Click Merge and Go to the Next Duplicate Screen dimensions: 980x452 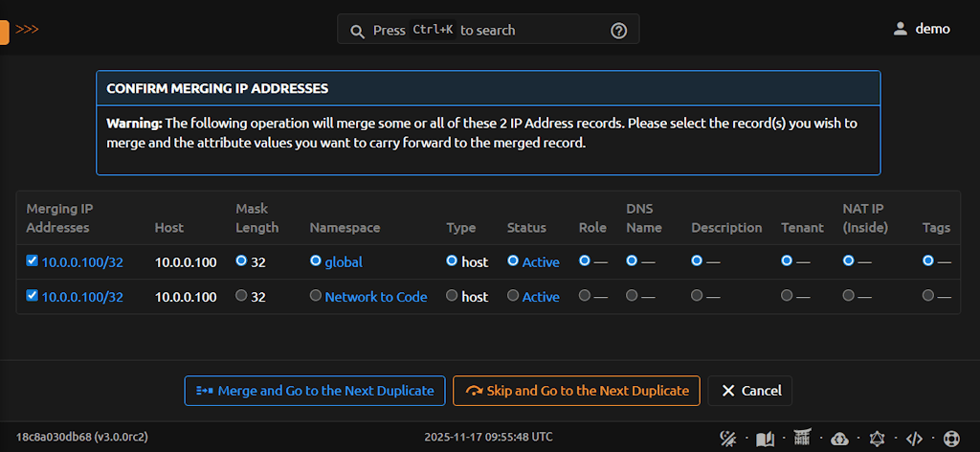314,391
